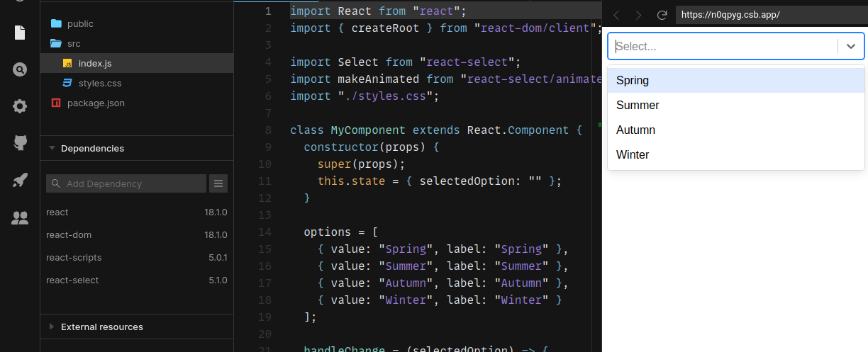
Task: Click the dependency list menu icon
Action: click(218, 183)
